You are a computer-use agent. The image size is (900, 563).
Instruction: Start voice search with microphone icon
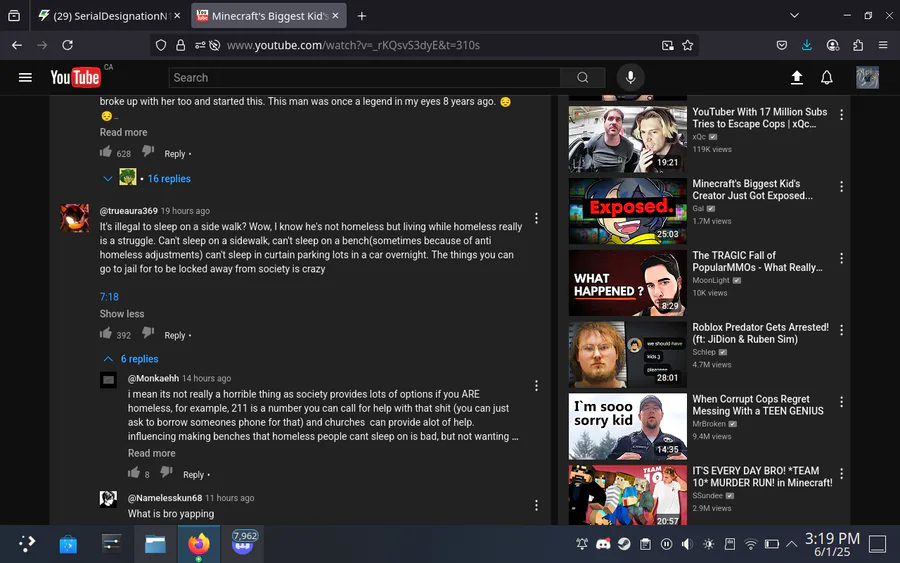(x=630, y=77)
